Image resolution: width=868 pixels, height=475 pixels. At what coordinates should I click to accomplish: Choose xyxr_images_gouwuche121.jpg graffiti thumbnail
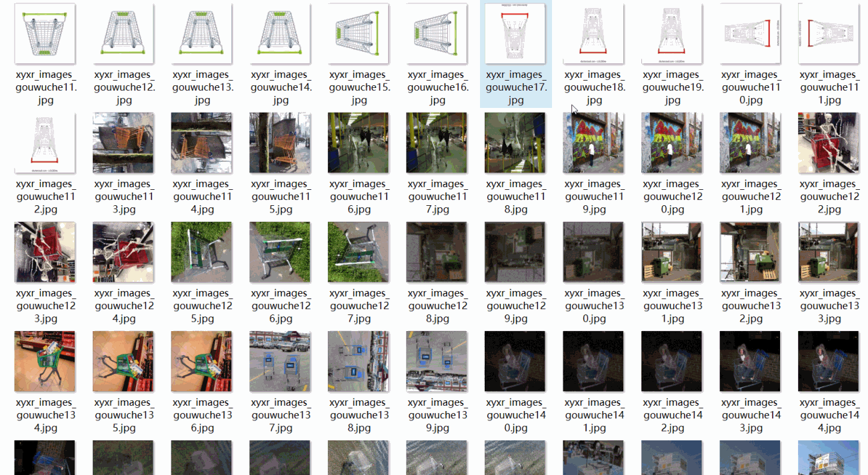pyautogui.click(x=751, y=143)
